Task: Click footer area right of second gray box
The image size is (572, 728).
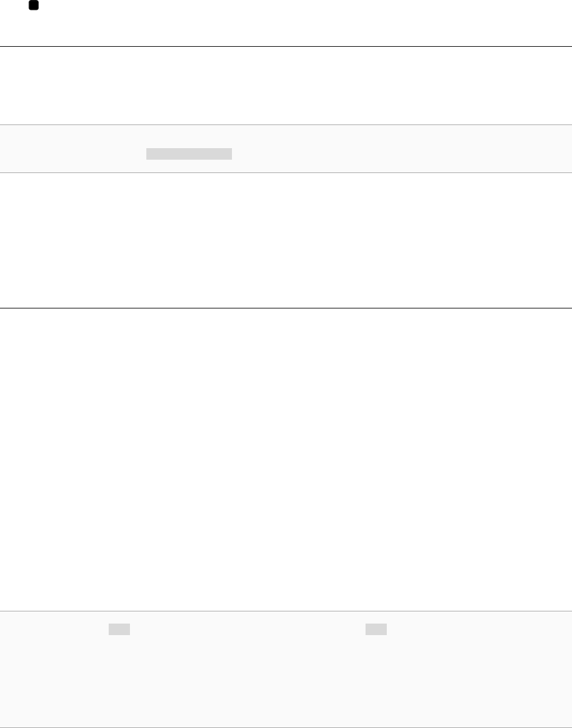Action: [479, 629]
